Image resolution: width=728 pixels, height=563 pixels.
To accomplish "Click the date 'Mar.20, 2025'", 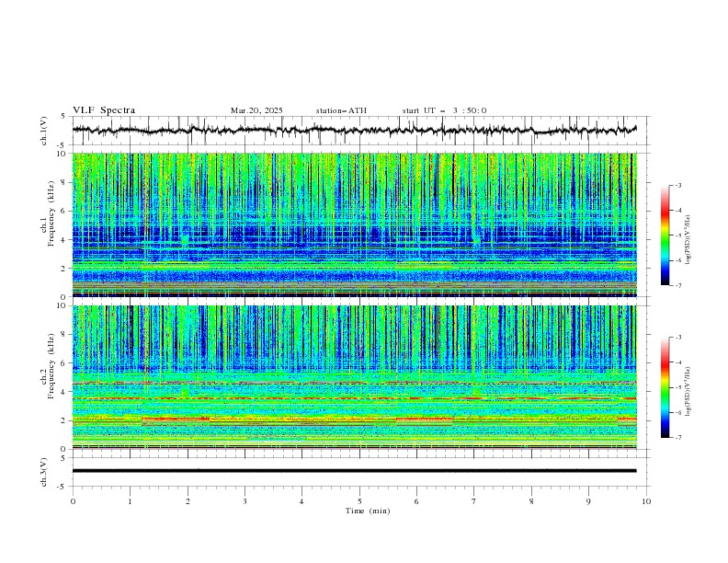I will (256, 110).
